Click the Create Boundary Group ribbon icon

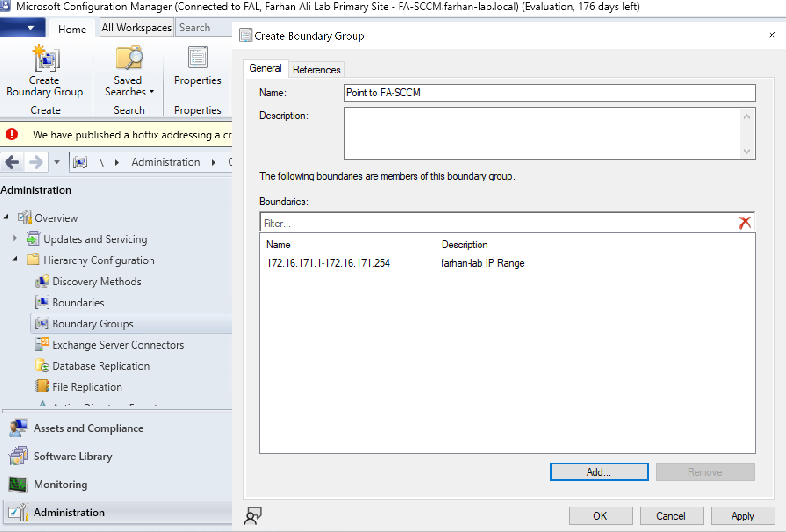(x=46, y=58)
